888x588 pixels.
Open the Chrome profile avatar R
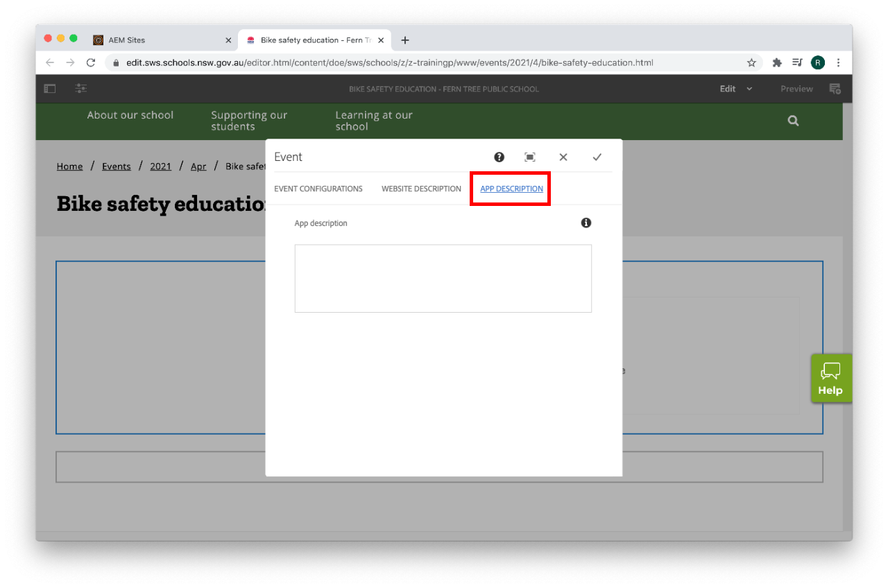click(818, 62)
